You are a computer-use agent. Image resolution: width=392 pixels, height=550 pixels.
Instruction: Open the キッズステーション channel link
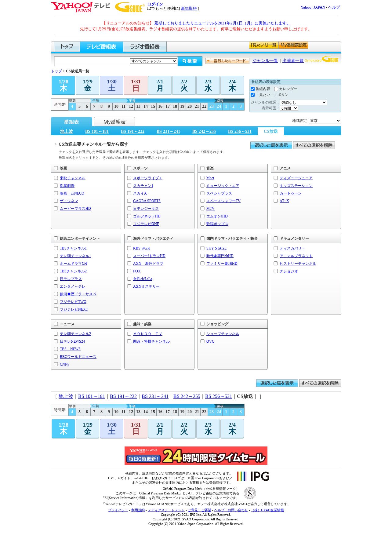(296, 186)
